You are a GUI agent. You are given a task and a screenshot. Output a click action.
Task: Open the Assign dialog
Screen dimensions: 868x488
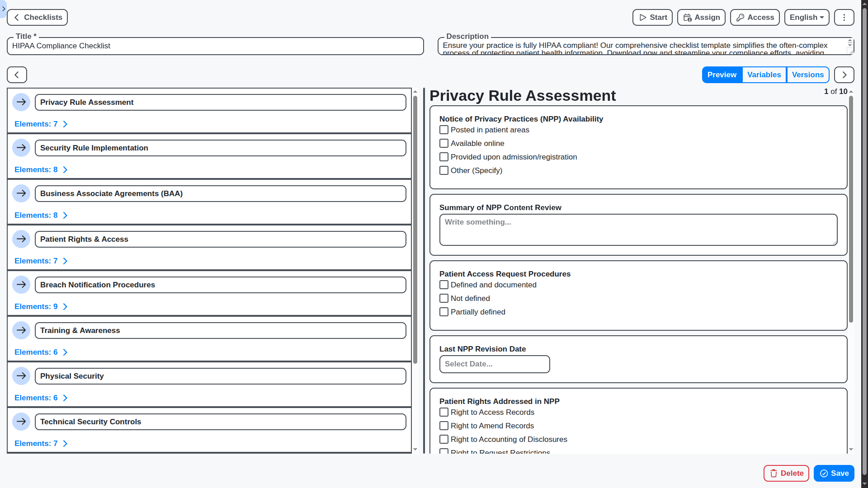(x=701, y=17)
